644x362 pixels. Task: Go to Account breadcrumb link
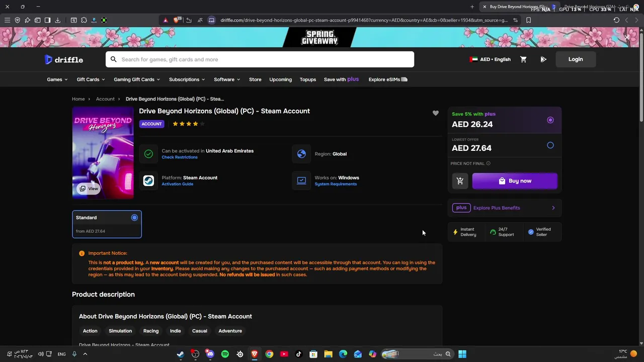click(105, 99)
